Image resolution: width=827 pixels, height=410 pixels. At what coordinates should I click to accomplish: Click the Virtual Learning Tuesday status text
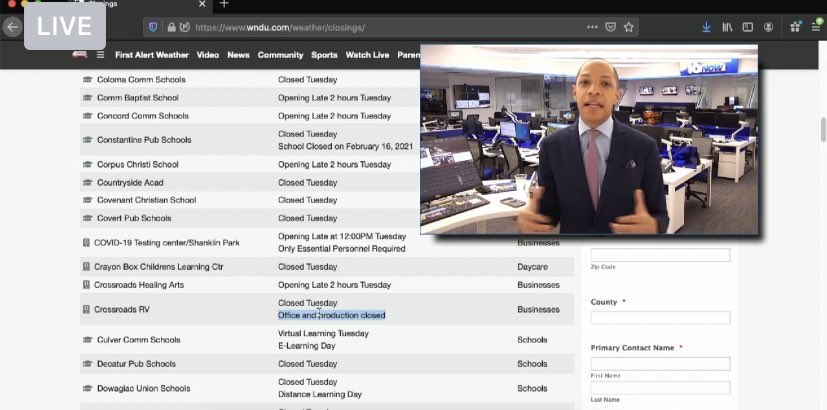tap(323, 333)
